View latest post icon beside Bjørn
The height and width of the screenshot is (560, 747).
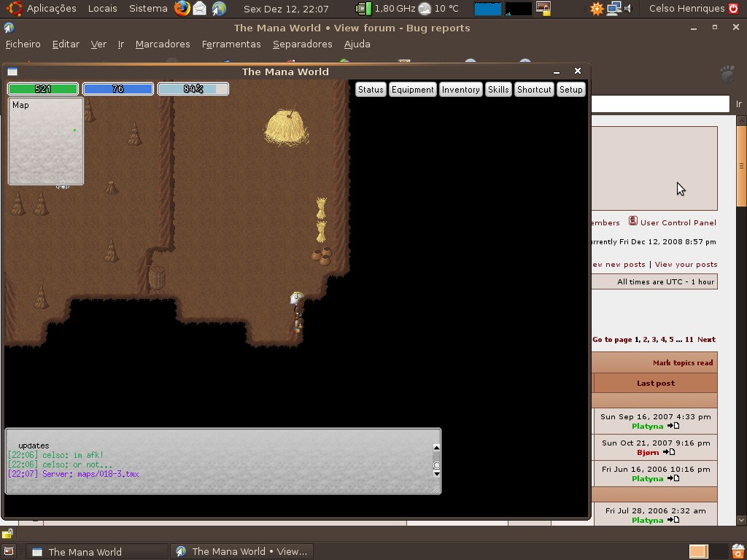pyautogui.click(x=669, y=452)
